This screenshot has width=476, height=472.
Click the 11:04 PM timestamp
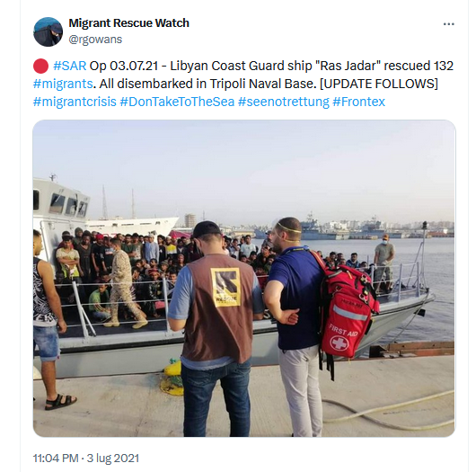pyautogui.click(x=56, y=458)
